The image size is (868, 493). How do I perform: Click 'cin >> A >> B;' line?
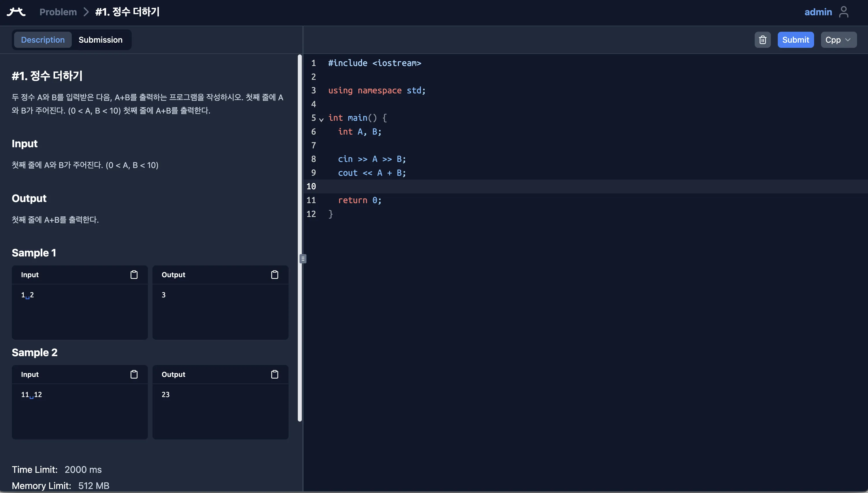(372, 159)
